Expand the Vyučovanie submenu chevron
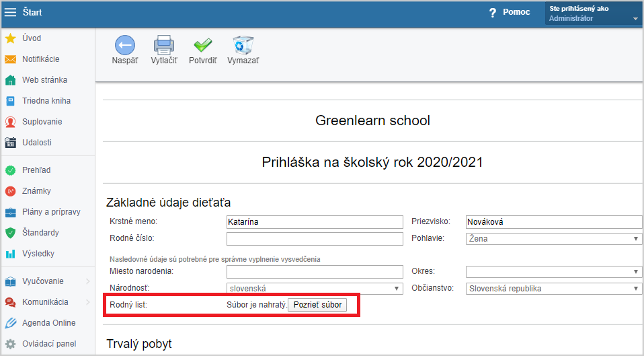This screenshot has height=356, width=644. point(88,281)
